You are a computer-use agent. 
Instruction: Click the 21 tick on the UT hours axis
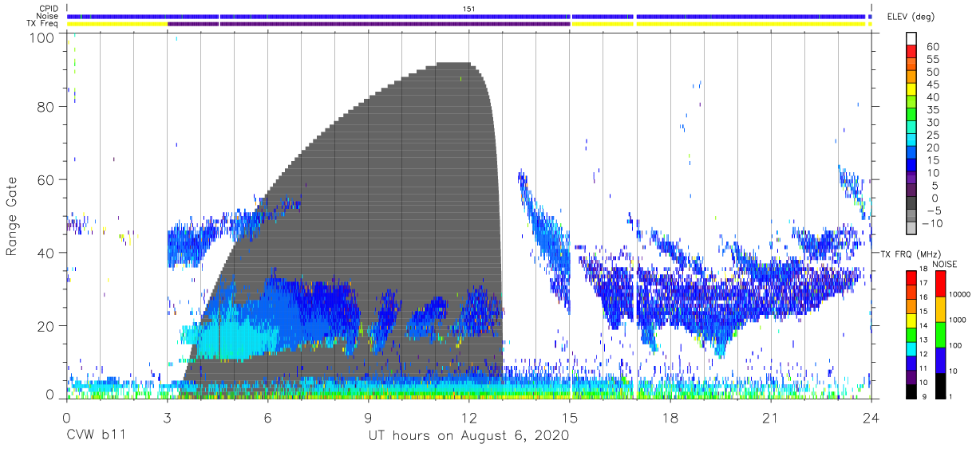771,417
